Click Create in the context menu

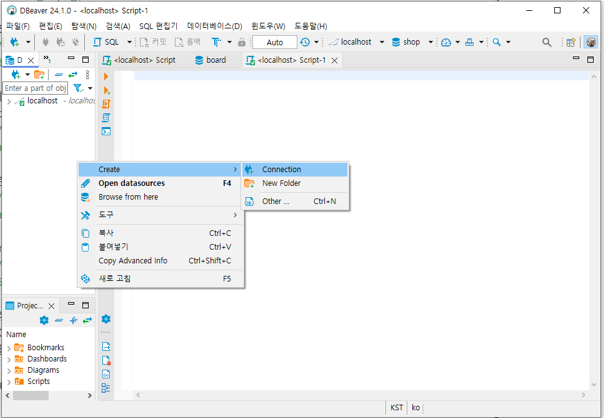tap(160, 170)
